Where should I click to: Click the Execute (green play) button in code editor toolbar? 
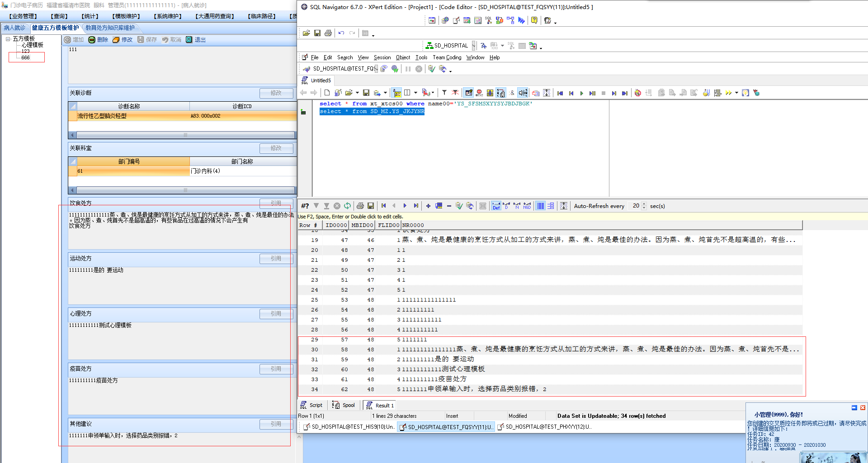click(x=581, y=93)
